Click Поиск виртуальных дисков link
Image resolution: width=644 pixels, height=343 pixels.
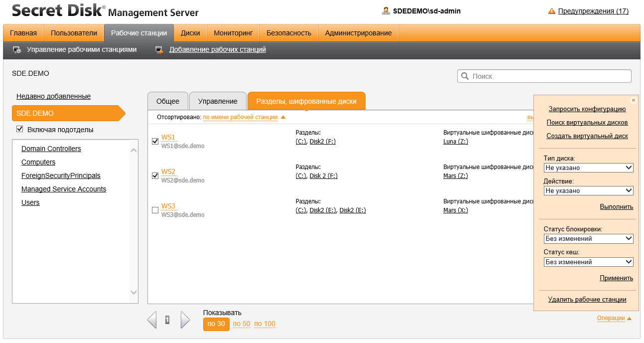[x=587, y=122]
